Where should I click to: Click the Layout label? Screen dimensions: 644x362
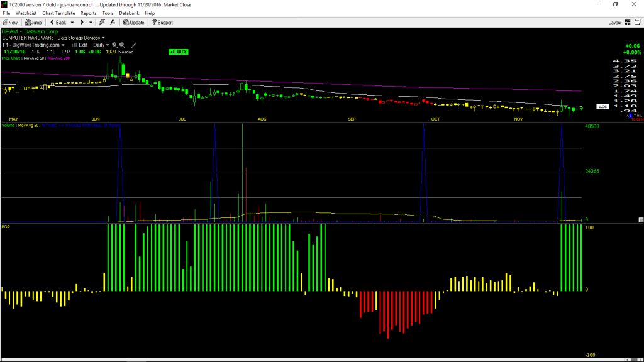615,23
